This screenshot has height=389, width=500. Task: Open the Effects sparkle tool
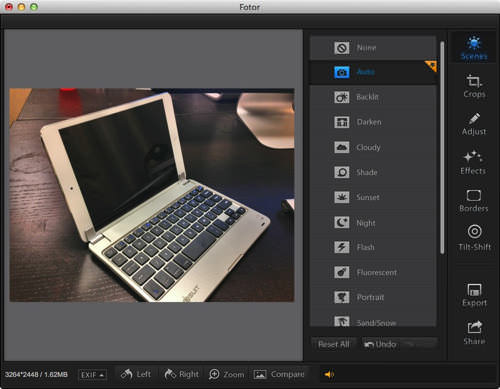[x=473, y=157]
